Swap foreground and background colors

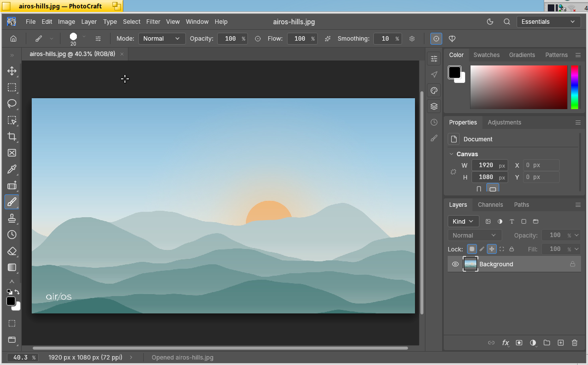(x=17, y=292)
